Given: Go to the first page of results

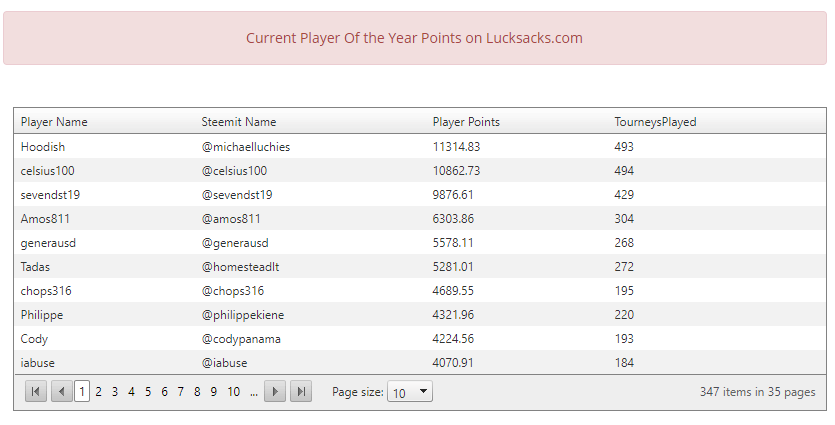Looking at the screenshot, I should coord(36,392).
